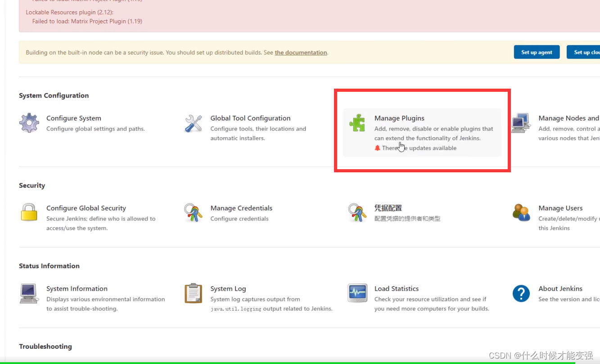Screen dimensions: 600x364
Task: Open the Manage Nodes link
Action: coord(569,118)
